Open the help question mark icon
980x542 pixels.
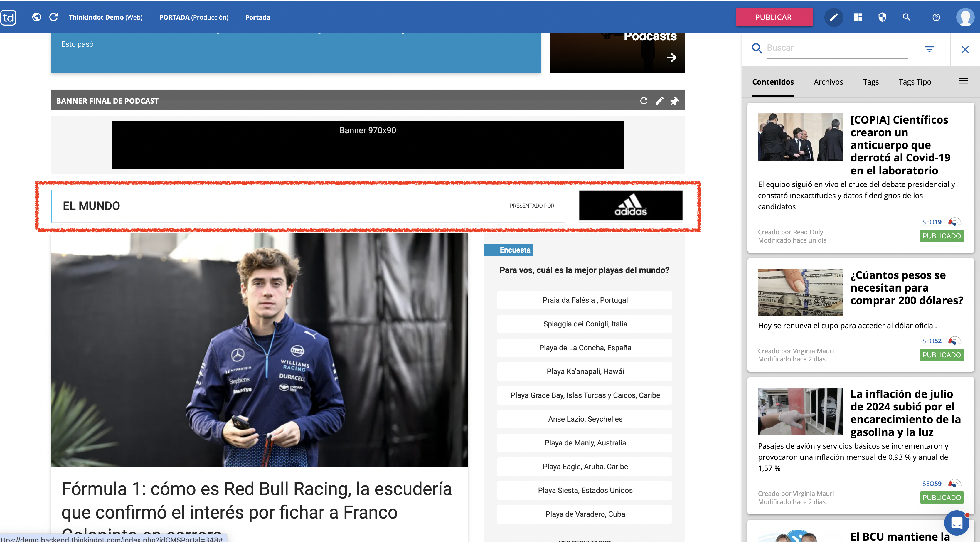(936, 17)
